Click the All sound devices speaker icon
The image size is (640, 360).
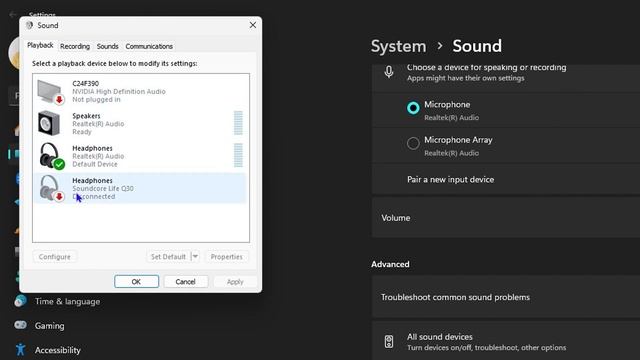click(x=389, y=342)
